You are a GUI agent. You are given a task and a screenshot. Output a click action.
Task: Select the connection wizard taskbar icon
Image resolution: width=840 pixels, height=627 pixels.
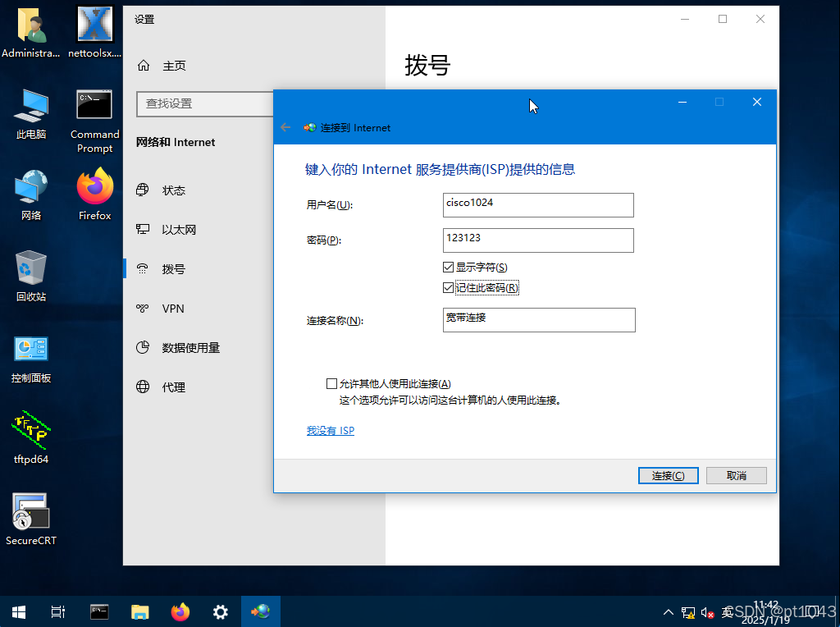260,611
